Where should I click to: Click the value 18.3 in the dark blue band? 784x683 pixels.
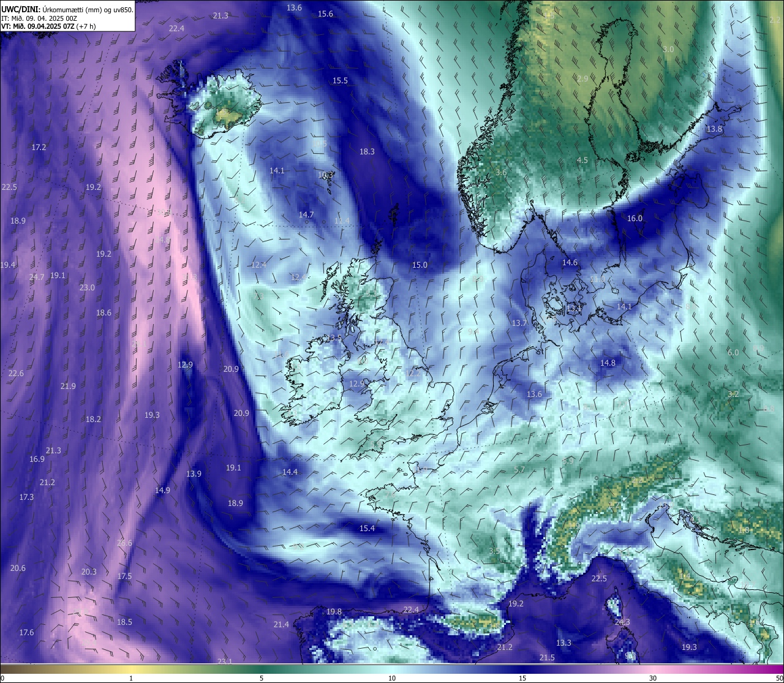pos(367,151)
